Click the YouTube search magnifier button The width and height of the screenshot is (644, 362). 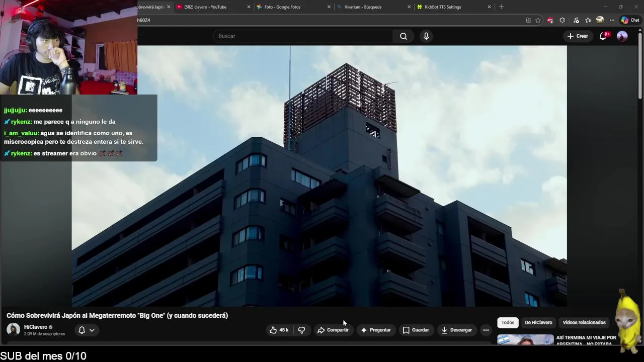[x=404, y=36]
